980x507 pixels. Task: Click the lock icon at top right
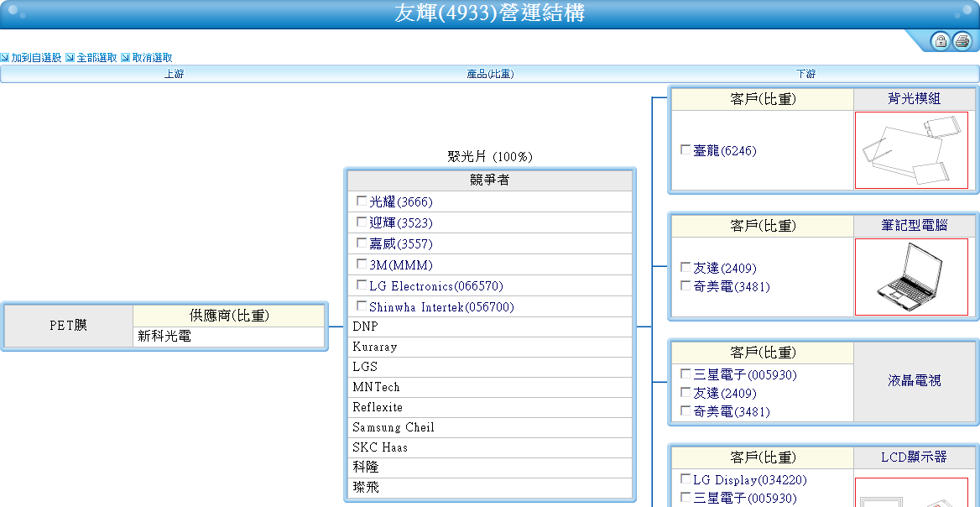pyautogui.click(x=940, y=41)
